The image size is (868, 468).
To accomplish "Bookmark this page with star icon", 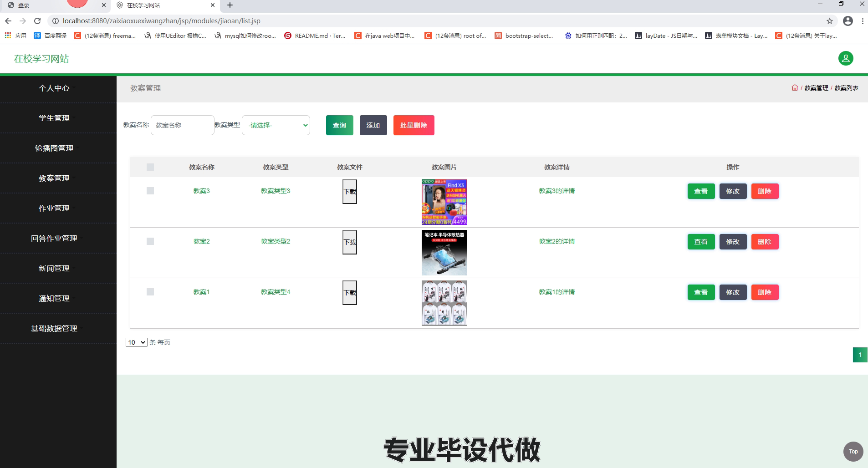I will coord(830,21).
